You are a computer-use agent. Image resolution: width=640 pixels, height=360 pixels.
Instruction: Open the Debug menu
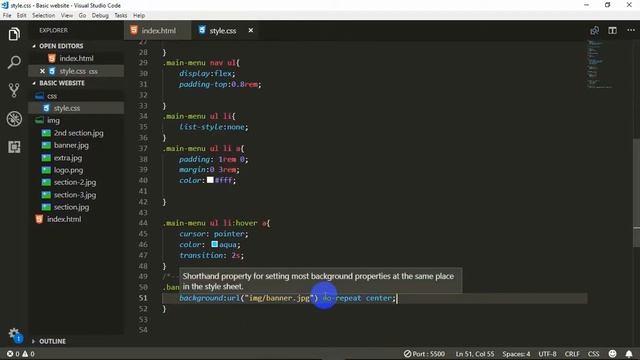[100, 16]
